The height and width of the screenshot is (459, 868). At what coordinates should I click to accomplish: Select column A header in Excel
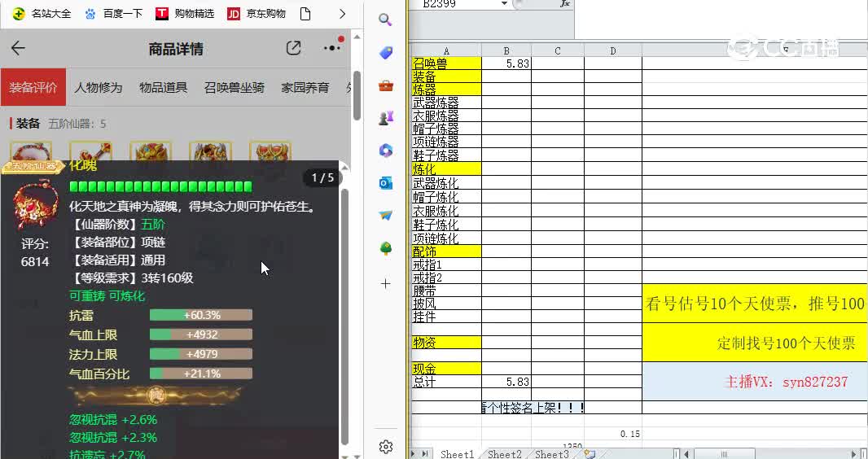coord(447,50)
